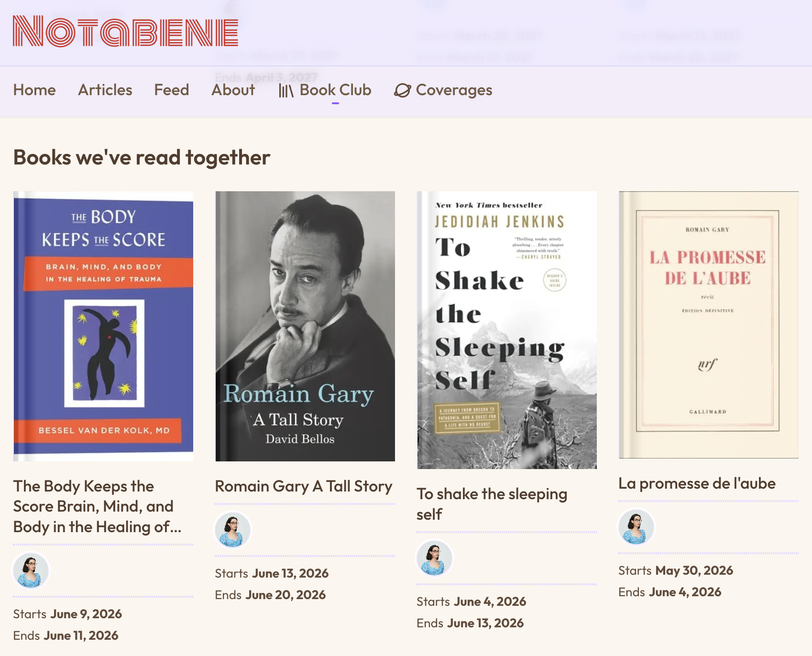This screenshot has width=812, height=656.
Task: Open the Feed section
Action: [x=172, y=90]
